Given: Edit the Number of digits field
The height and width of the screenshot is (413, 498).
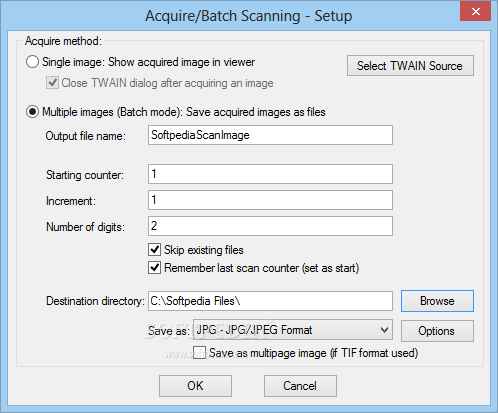Looking at the screenshot, I should pos(270,226).
